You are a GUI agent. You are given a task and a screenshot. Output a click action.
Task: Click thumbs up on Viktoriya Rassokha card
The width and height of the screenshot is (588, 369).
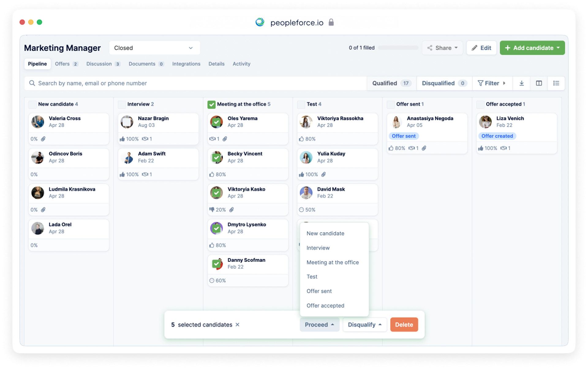301,139
